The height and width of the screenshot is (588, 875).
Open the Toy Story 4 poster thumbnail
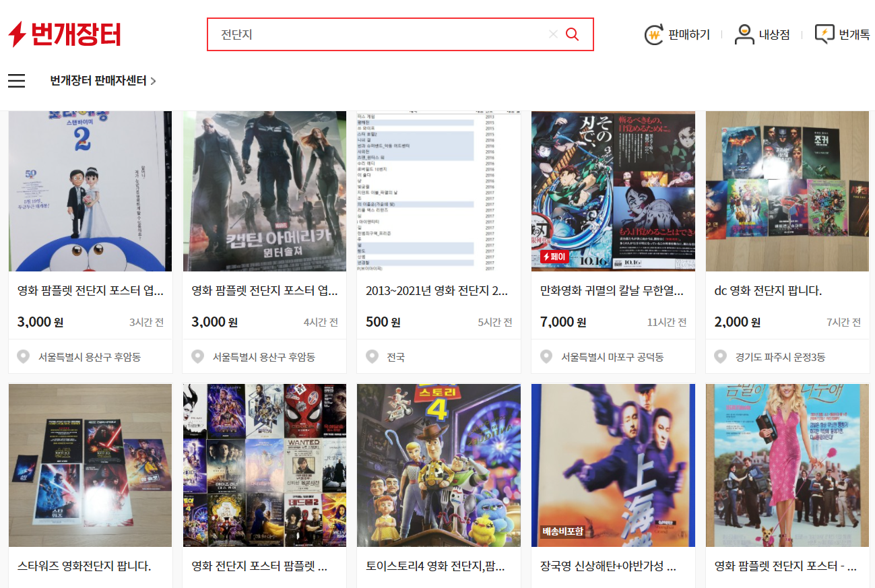pos(439,465)
